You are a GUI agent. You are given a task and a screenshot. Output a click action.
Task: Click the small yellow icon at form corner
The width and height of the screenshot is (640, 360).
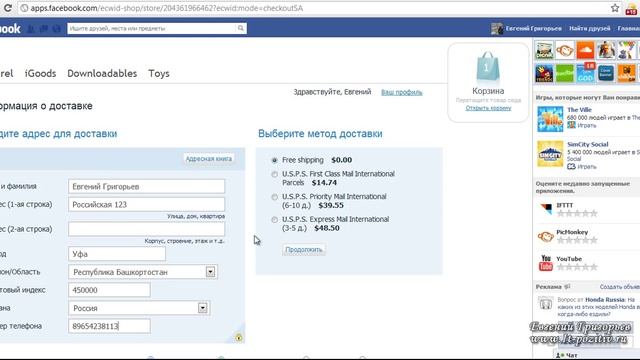(239, 338)
